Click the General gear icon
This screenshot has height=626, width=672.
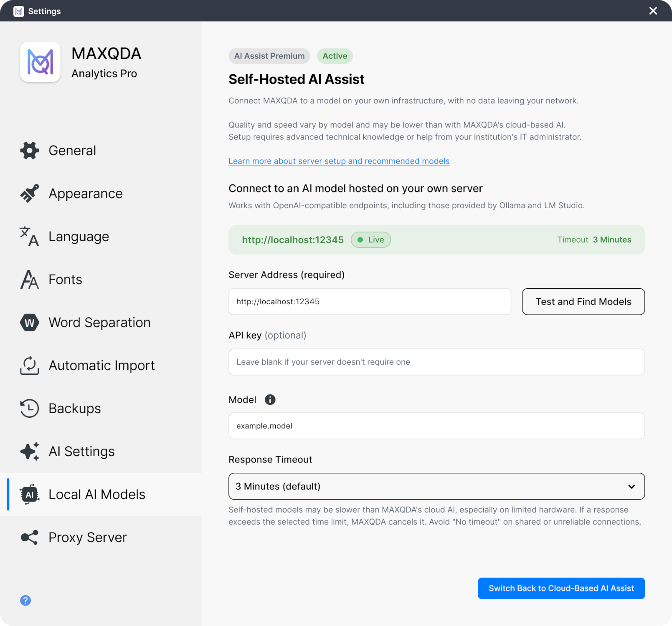point(29,151)
